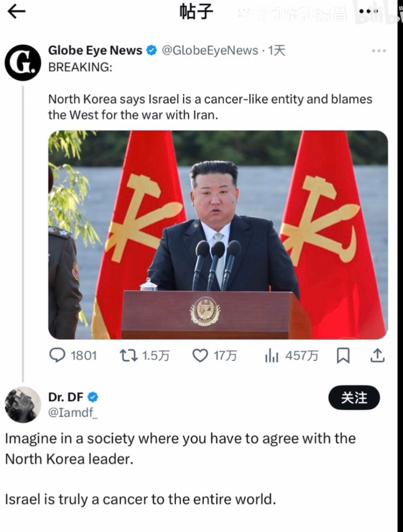403x532 pixels.
Task: Open Globe Eye News tweet options dots
Action: point(379,51)
